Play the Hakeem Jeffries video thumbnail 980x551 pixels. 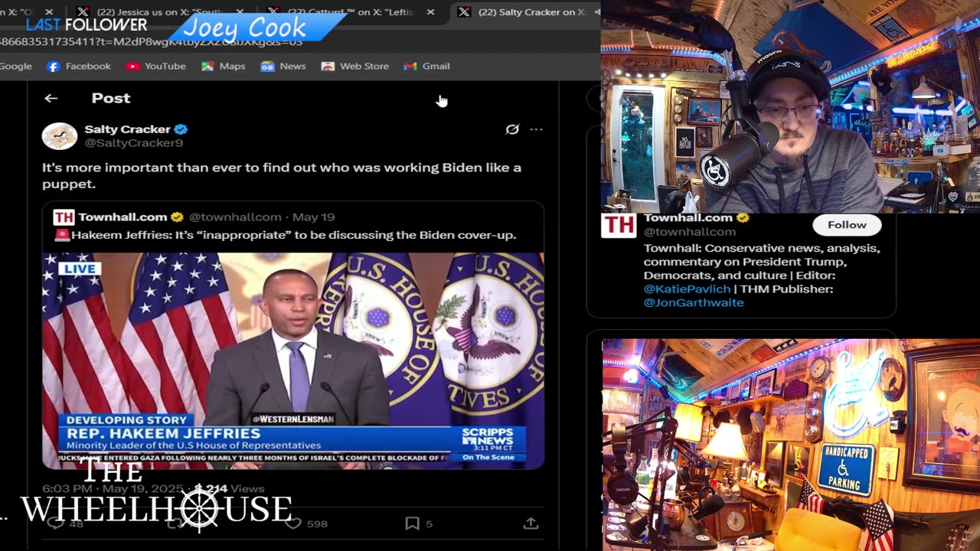pos(293,360)
